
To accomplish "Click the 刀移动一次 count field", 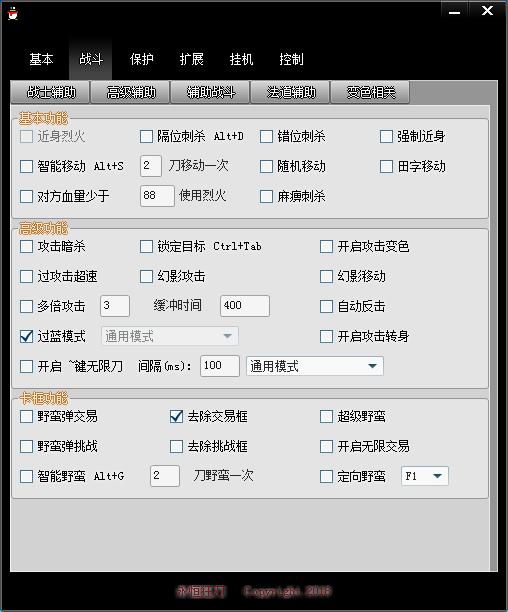I will point(151,166).
